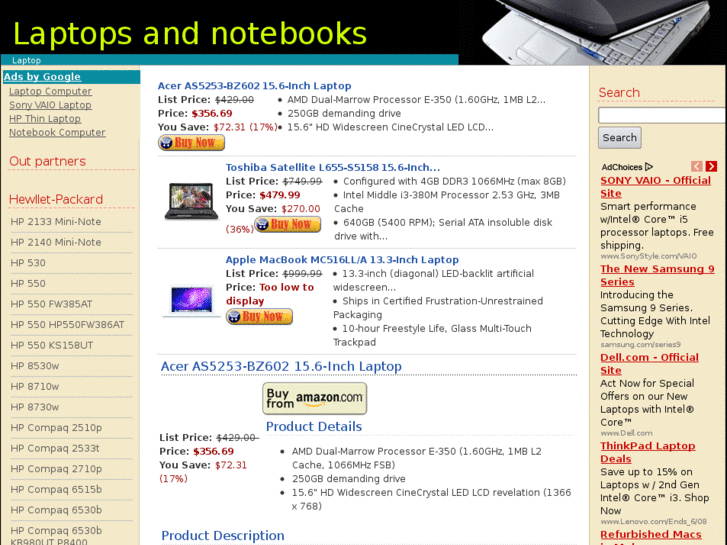Click the Laptops and notebooks site title

(190, 34)
